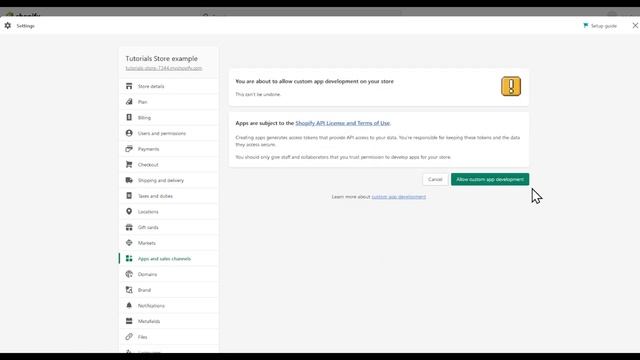Click the Metafields icon
This screenshot has width=640, height=360.
coord(129,321)
